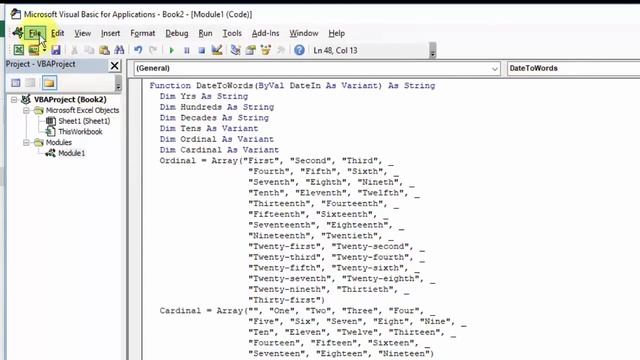Image resolution: width=640 pixels, height=360 pixels.
Task: Open the Properties Window icon
Action: point(251,50)
